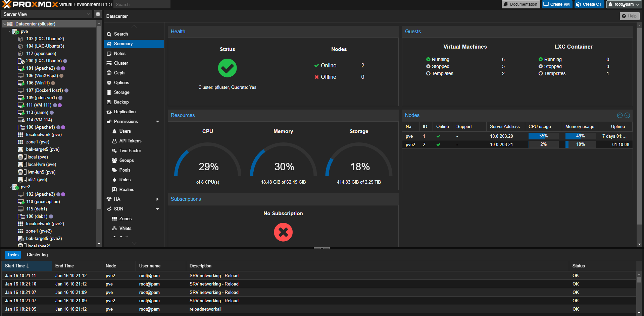Click the Cluster servers icon
644x316 pixels.
click(x=109, y=63)
